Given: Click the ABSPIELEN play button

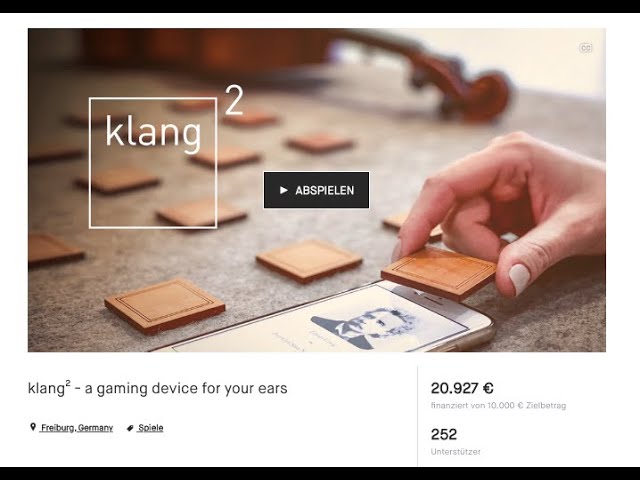Looking at the screenshot, I should tap(316, 190).
